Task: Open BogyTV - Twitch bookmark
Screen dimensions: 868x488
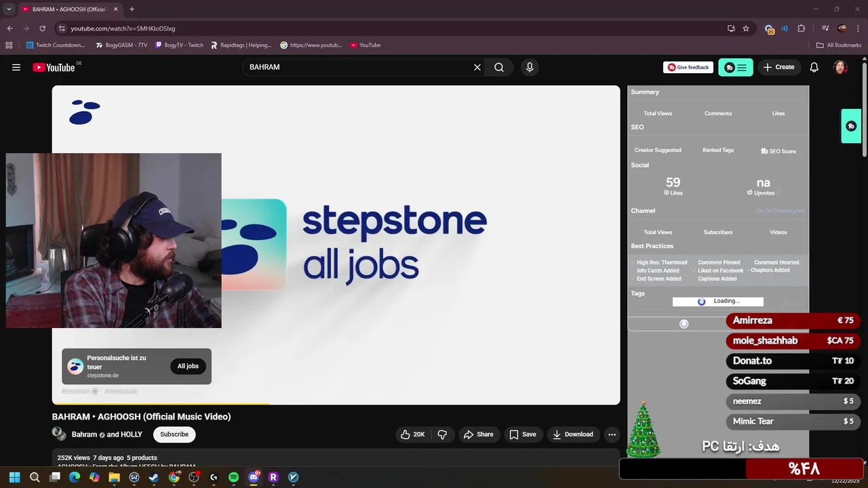Action: coord(179,45)
